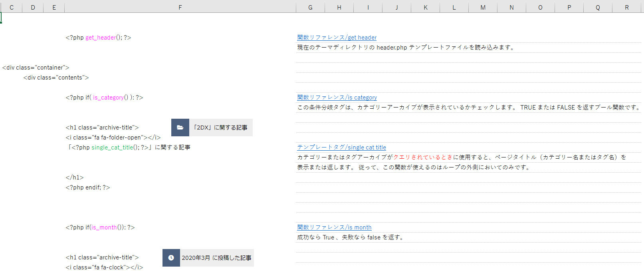Open the 関数リファレンス/is month link
The height and width of the screenshot is (271, 644).
pos(334,227)
